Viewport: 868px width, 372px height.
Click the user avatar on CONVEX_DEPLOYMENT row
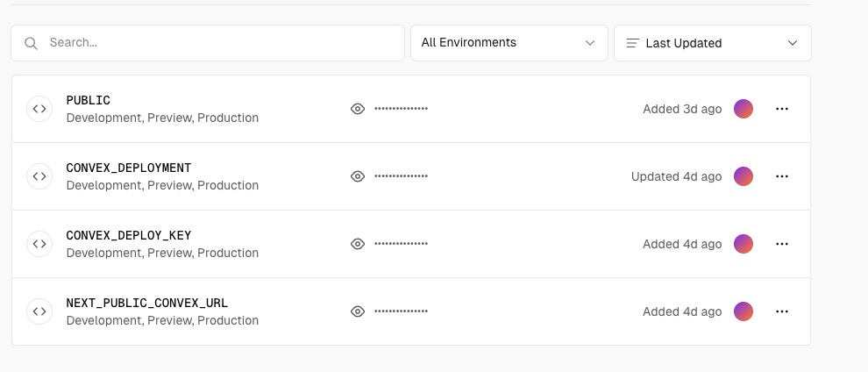[x=743, y=176]
